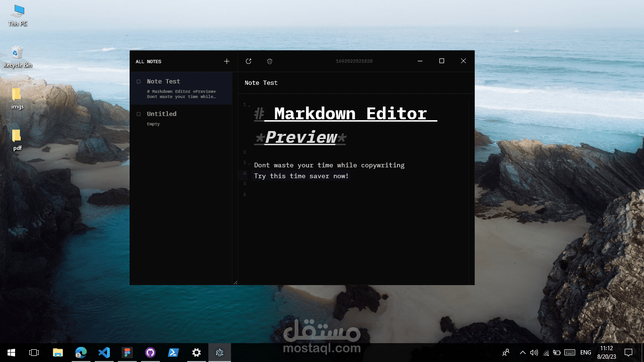Launch PowerShell from the taskbar
This screenshot has height=362, width=644.
pyautogui.click(x=173, y=353)
